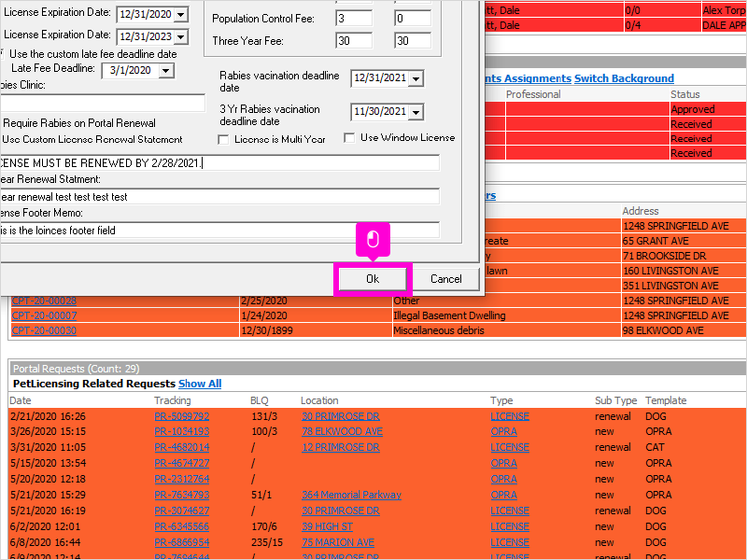The image size is (747, 560).
Task: Enable the License is Multi Year checkbox
Action: point(223,139)
